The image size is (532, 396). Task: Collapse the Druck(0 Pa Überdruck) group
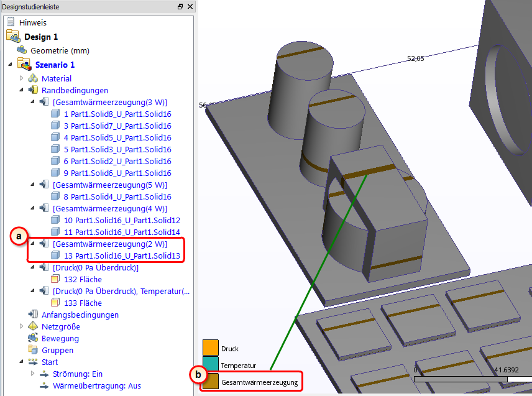[x=32, y=267]
